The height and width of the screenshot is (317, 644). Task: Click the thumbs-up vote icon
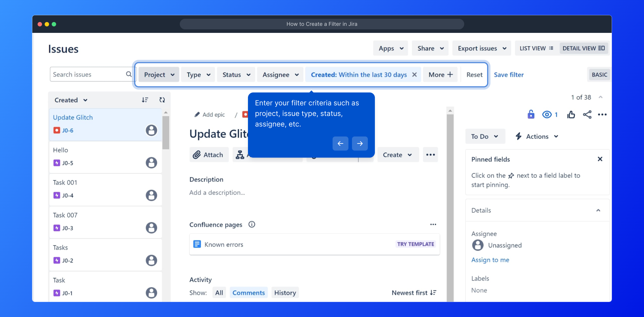[x=571, y=114]
